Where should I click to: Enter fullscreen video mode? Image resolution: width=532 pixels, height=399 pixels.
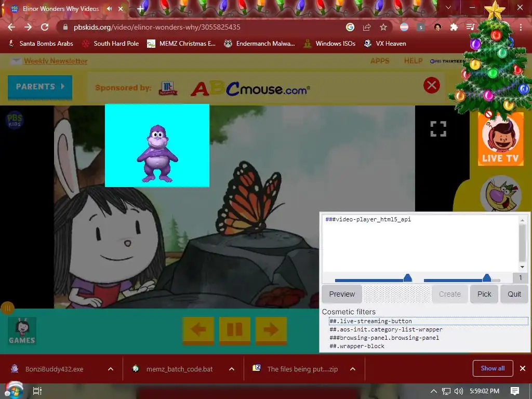click(438, 129)
